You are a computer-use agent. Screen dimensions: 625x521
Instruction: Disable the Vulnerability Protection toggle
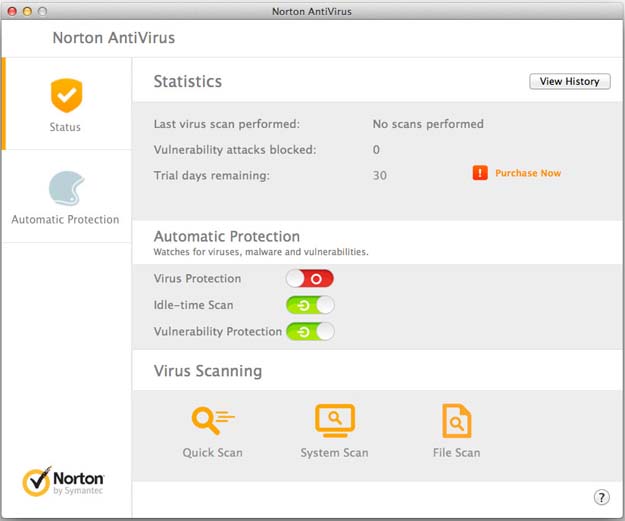tap(310, 332)
